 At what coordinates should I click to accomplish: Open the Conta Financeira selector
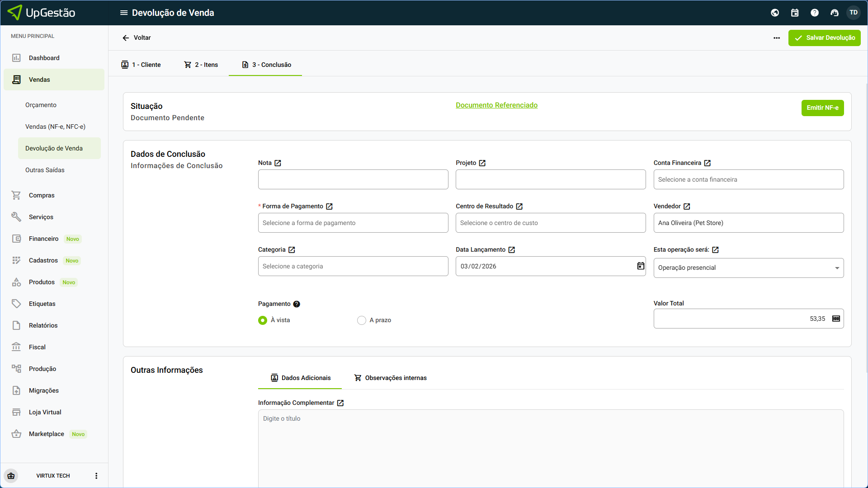coord(748,179)
